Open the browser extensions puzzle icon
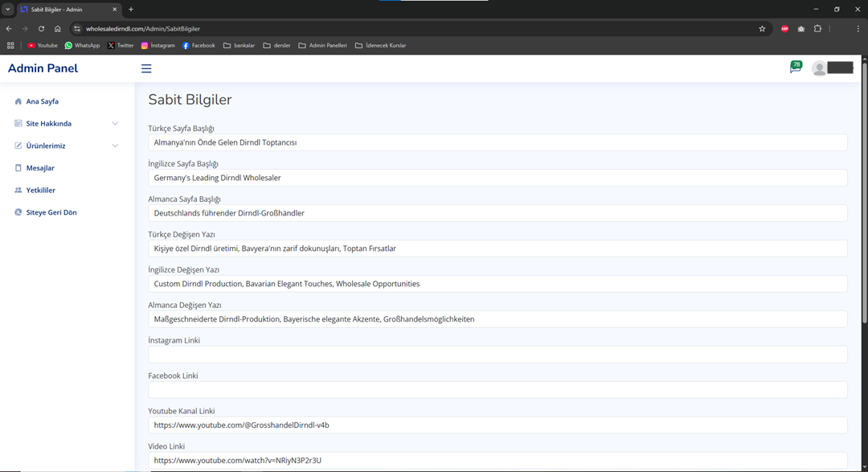The width and height of the screenshot is (868, 472). coord(817,29)
